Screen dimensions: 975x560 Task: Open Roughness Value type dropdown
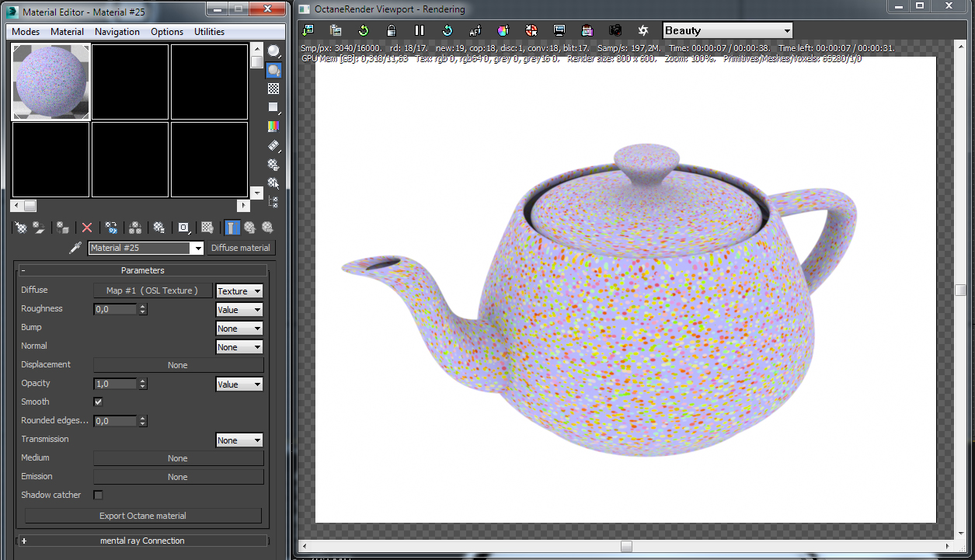239,310
